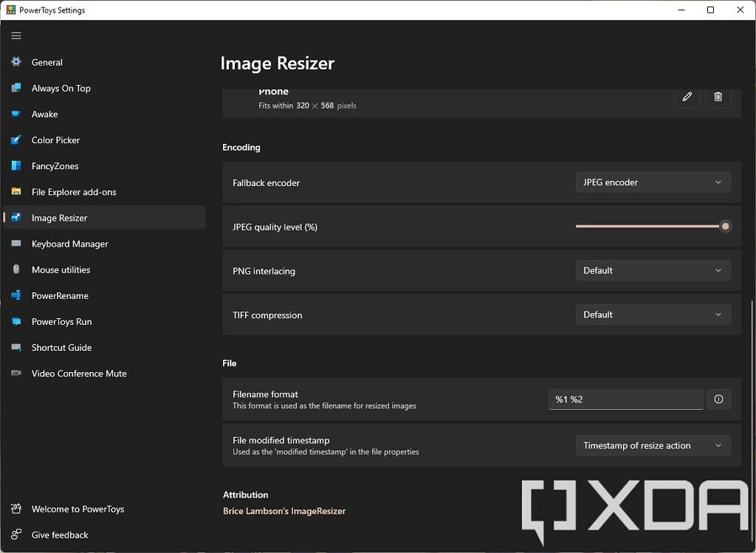The image size is (756, 553).
Task: Select the Mouse utilities icon
Action: (x=16, y=269)
